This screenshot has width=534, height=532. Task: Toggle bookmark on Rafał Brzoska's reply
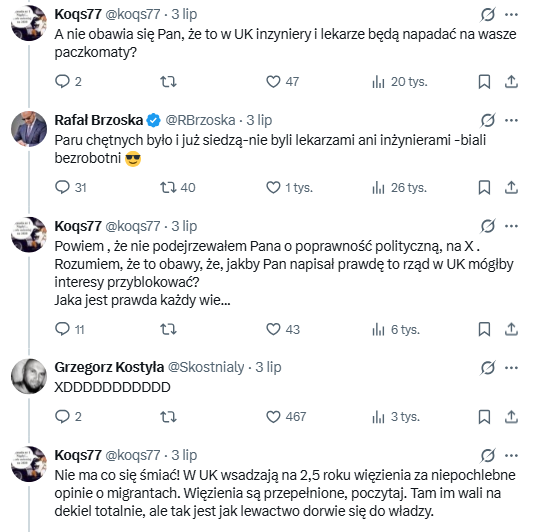(x=484, y=187)
